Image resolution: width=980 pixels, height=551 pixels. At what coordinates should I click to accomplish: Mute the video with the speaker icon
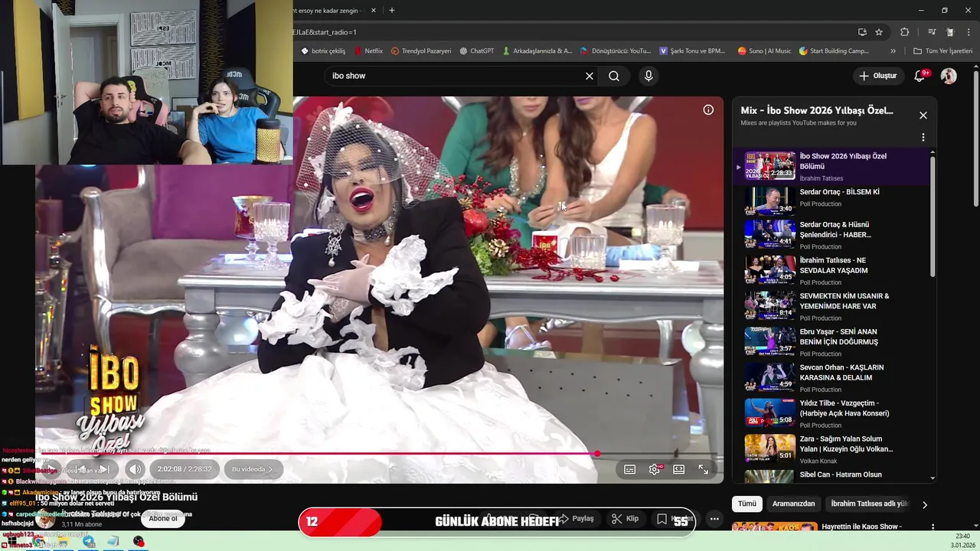(135, 469)
